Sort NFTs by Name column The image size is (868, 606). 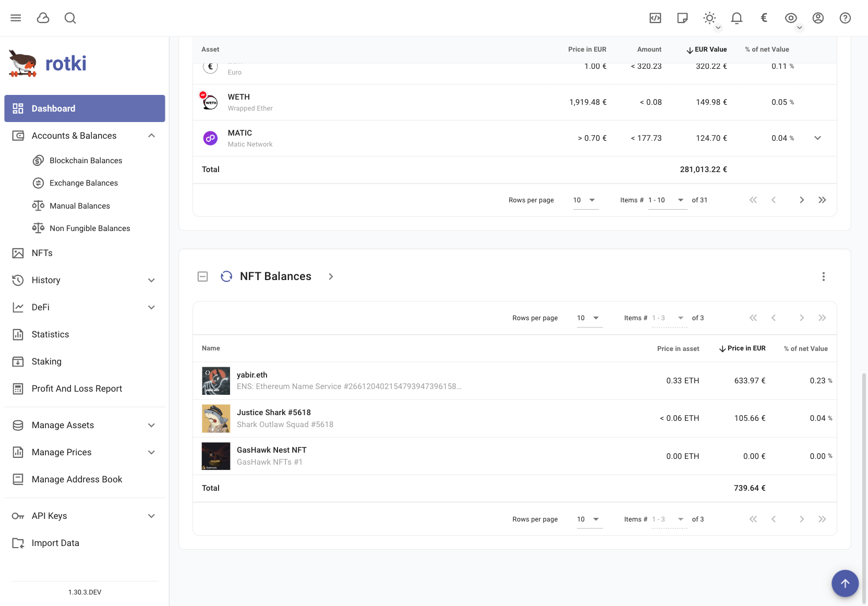pyautogui.click(x=211, y=348)
